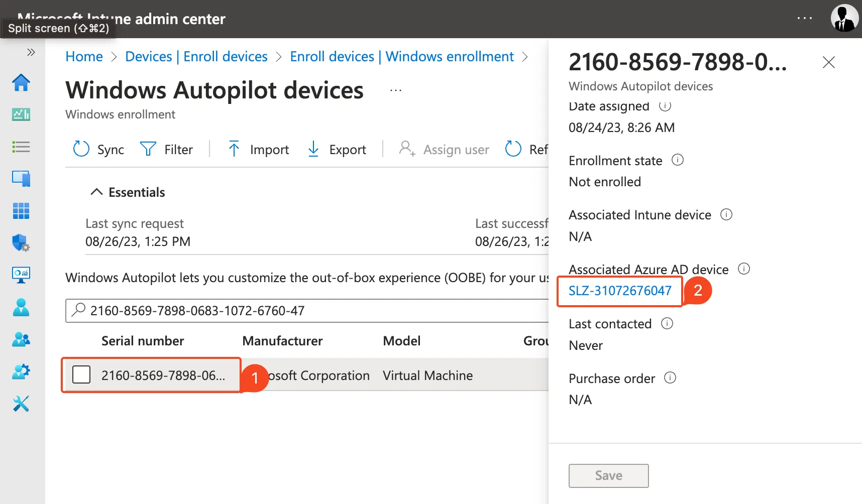Click the Refresh toolbar button
Viewport: 862px width, 504px height.
pos(526,149)
